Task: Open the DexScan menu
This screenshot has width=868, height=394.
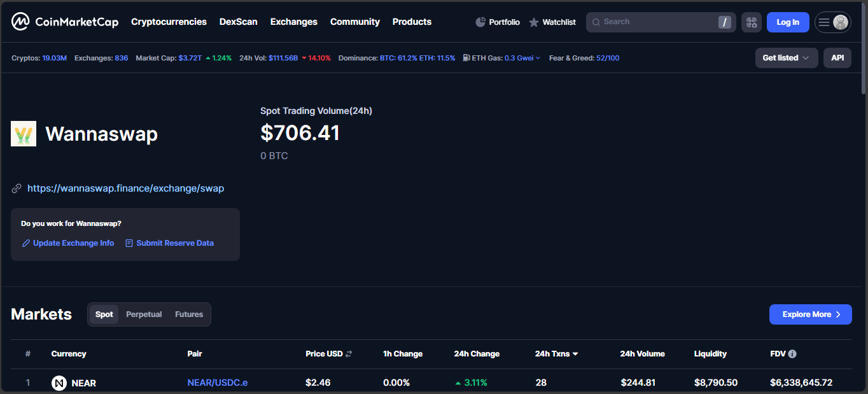Action: coord(239,22)
